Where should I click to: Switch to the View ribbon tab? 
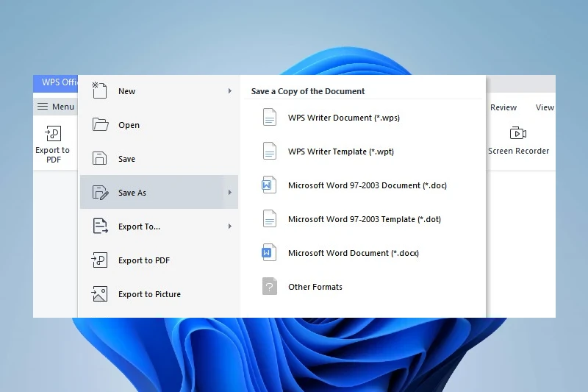[x=545, y=107]
